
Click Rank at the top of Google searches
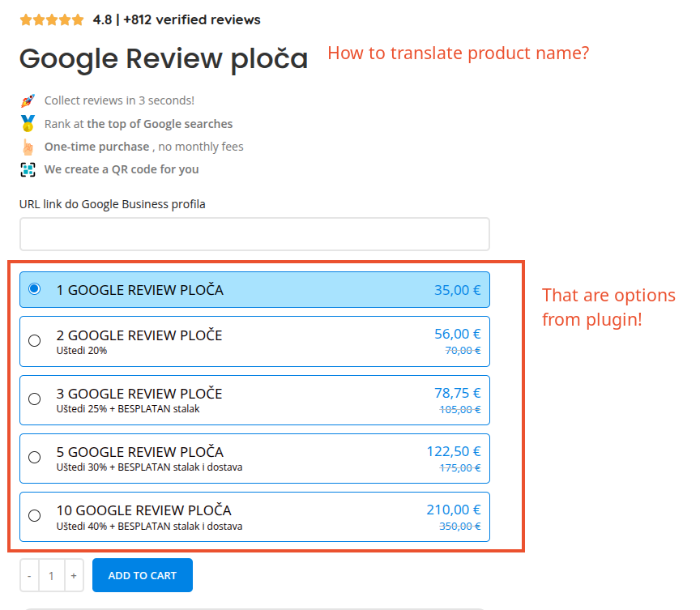(139, 124)
